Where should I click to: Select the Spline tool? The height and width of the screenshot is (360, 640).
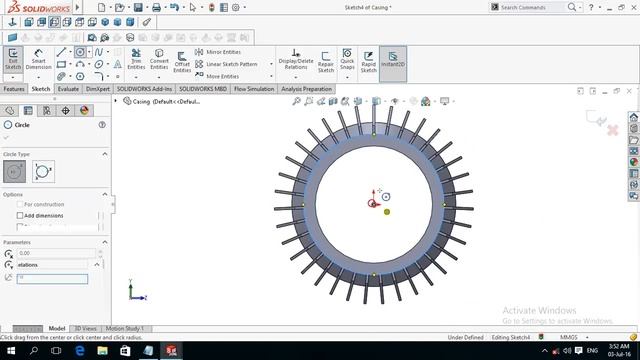pyautogui.click(x=99, y=52)
